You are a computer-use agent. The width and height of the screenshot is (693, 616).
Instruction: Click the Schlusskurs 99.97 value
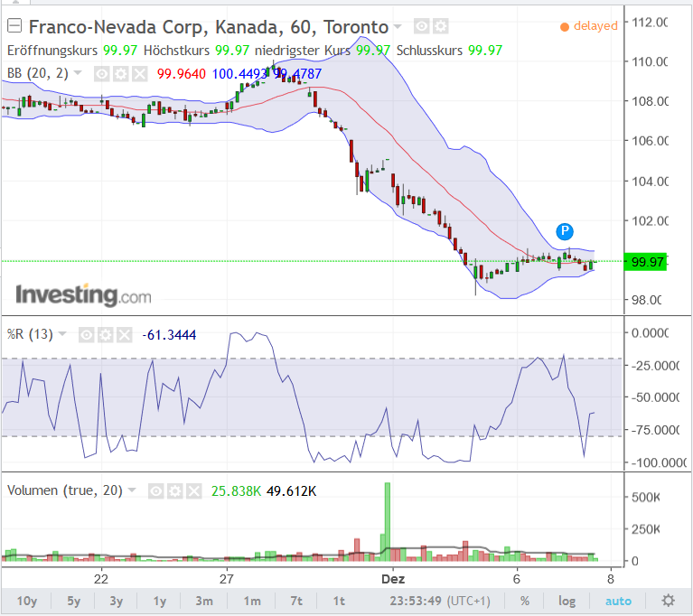tap(485, 51)
